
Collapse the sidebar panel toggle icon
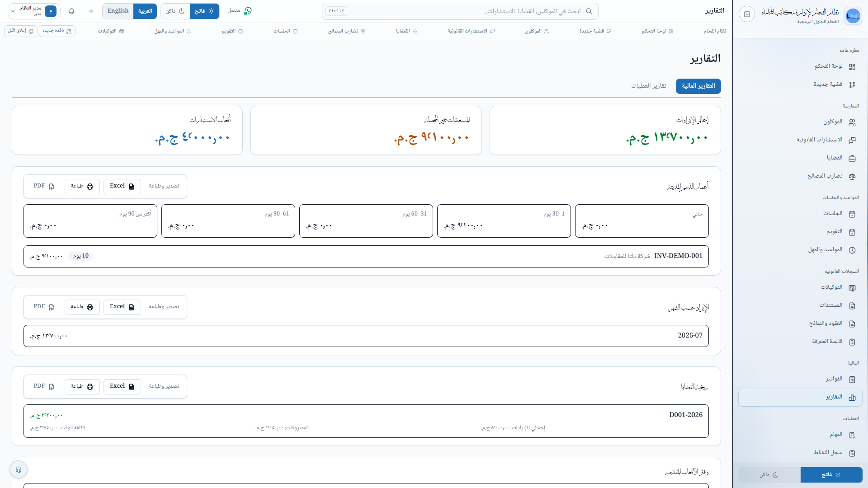[x=747, y=14]
